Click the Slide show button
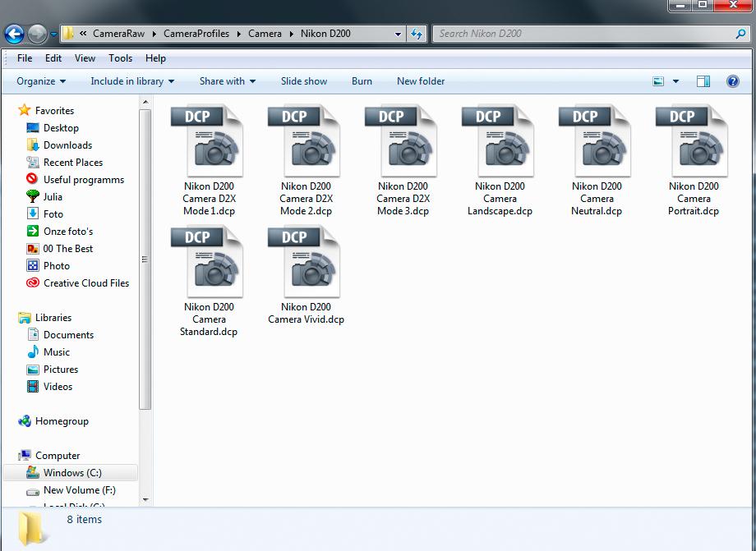The width and height of the screenshot is (756, 551). click(304, 81)
